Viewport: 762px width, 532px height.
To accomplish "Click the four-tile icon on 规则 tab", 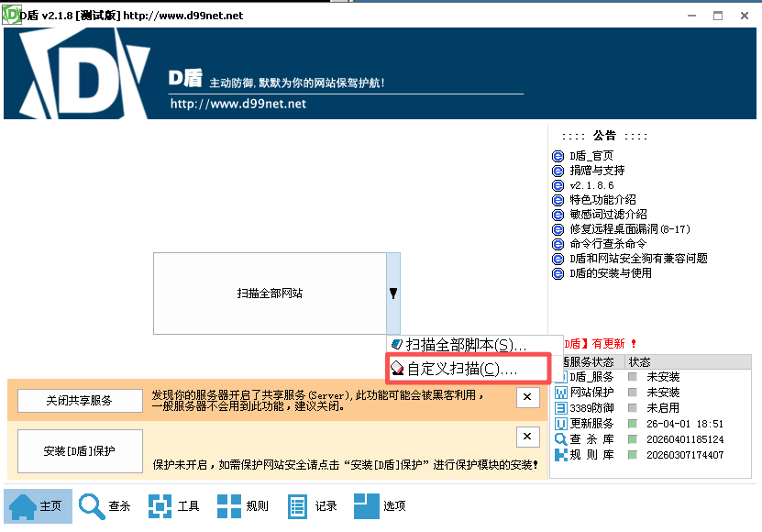I will (229, 506).
